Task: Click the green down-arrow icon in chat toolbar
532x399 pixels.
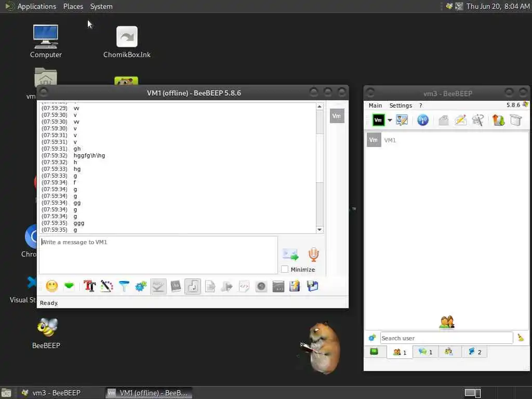Action: coord(69,286)
